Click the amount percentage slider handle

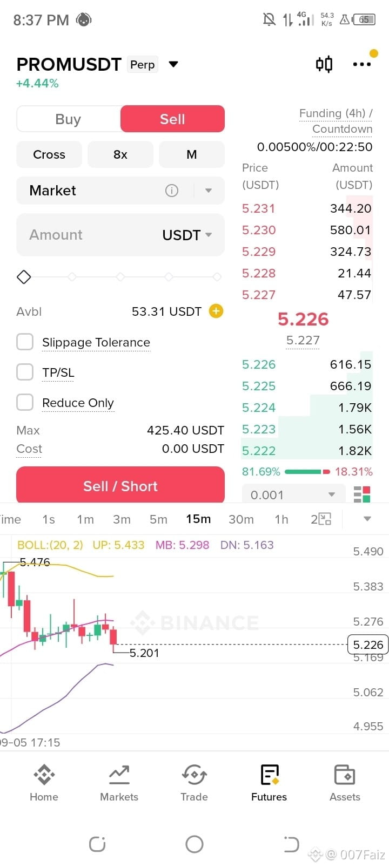[24, 277]
